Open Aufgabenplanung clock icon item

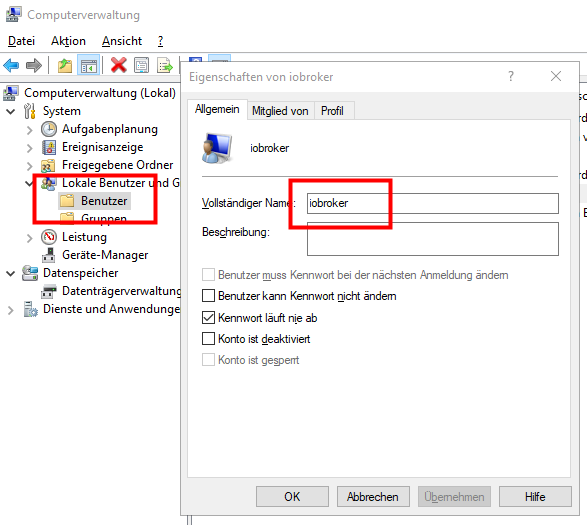pos(49,129)
